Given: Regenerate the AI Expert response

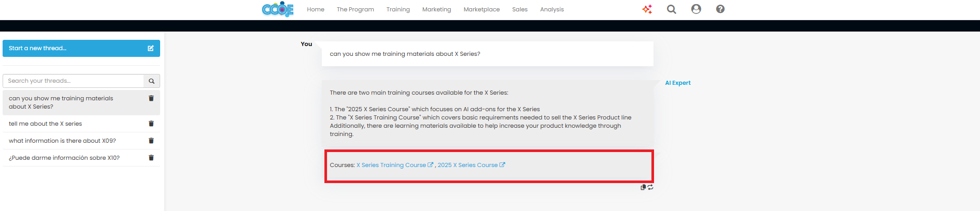Looking at the screenshot, I should [x=650, y=187].
